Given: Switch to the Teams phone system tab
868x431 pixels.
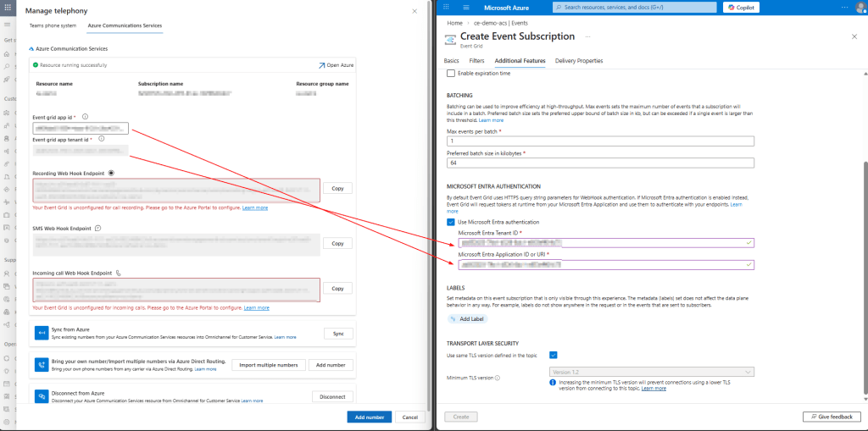Looking at the screenshot, I should [53, 25].
